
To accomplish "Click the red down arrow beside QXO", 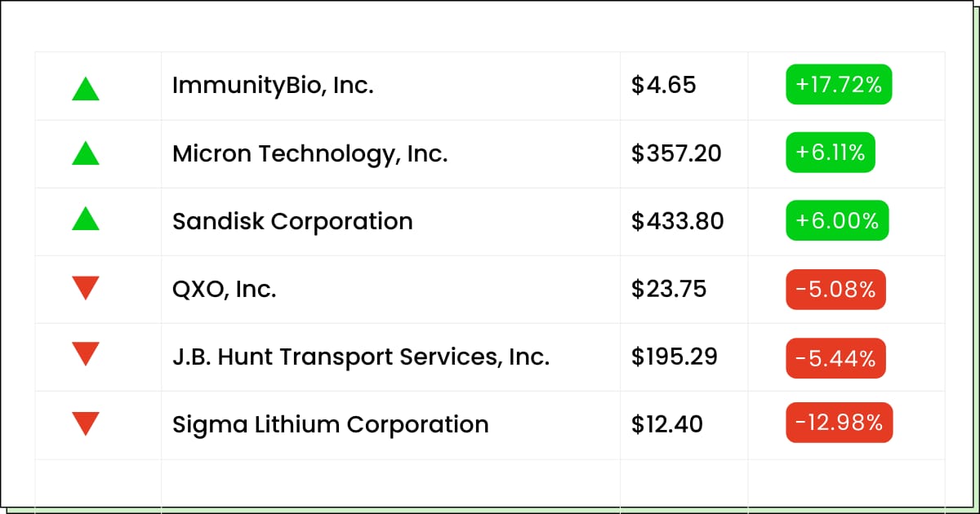I will coord(86,288).
